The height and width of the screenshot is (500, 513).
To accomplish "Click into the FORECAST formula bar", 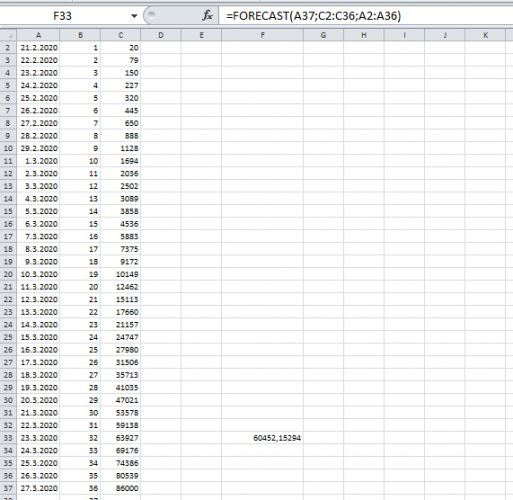I will click(x=366, y=16).
